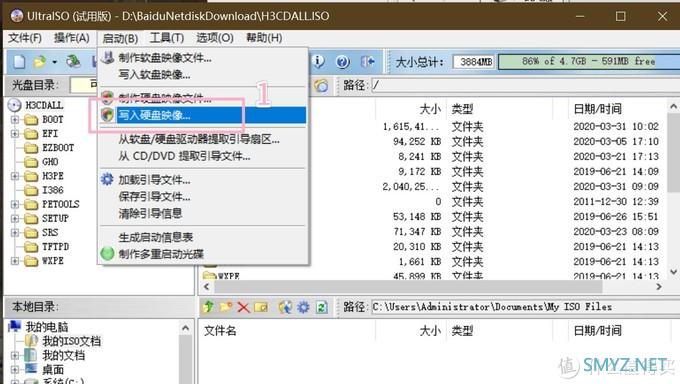Select 写入软盘映像... menu entry
Image resolution: width=680 pixels, height=384 pixels.
pyautogui.click(x=203, y=75)
